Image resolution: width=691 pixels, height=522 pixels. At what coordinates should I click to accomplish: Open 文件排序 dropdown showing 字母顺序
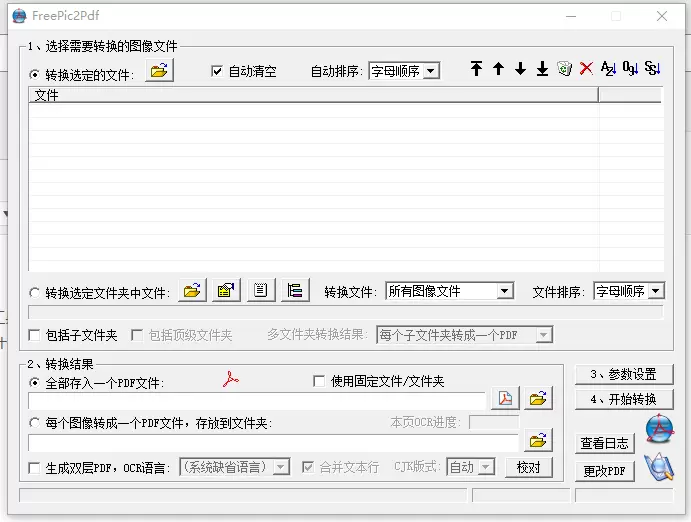(x=629, y=291)
